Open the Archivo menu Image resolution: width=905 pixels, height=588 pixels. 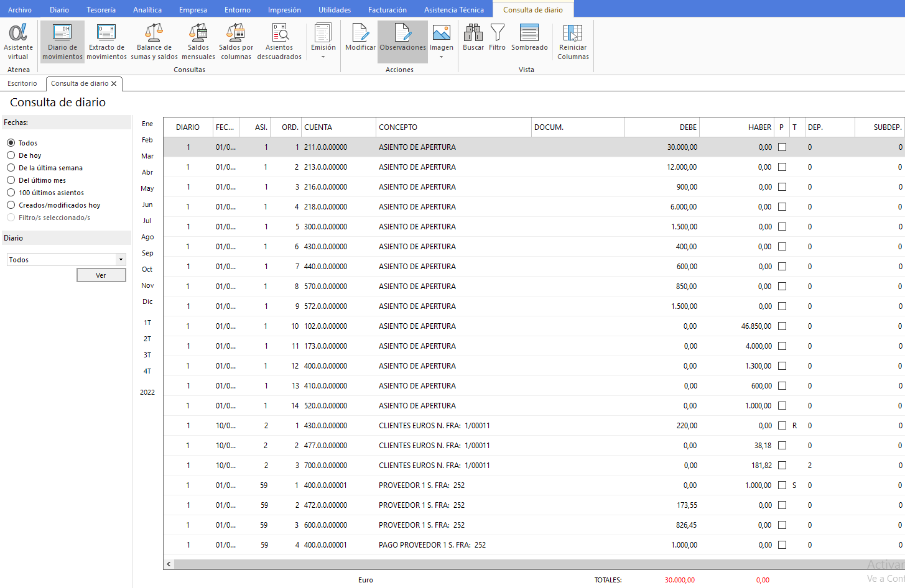pyautogui.click(x=20, y=10)
